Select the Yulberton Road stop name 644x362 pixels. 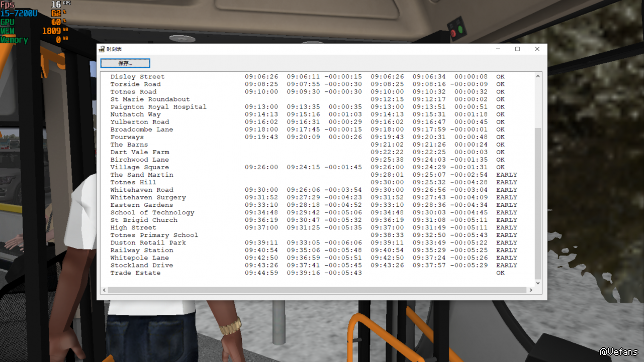pos(140,122)
